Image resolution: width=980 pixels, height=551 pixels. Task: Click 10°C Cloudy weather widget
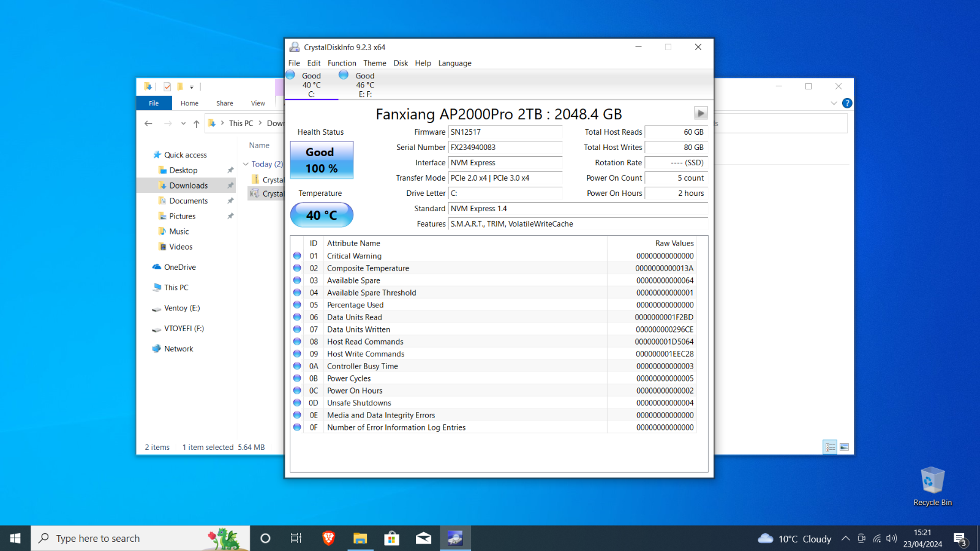(795, 539)
